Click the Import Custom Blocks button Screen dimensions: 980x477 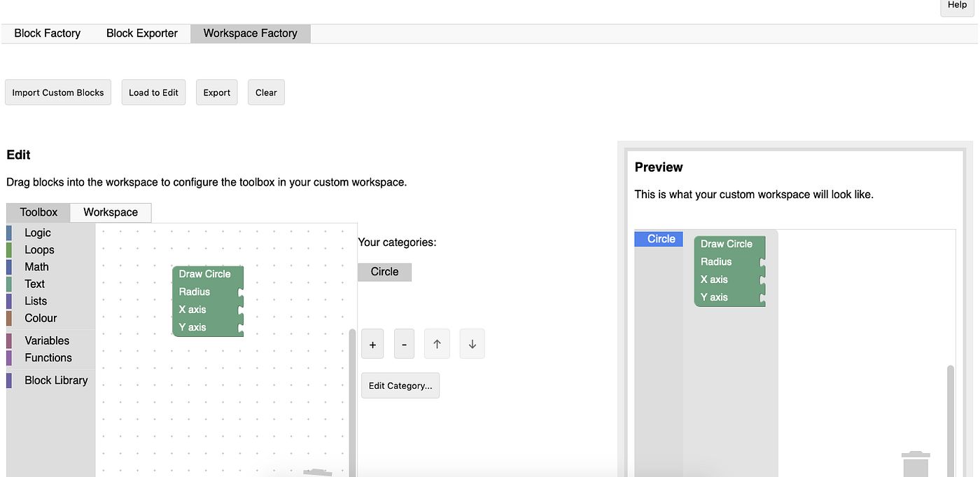tap(57, 92)
